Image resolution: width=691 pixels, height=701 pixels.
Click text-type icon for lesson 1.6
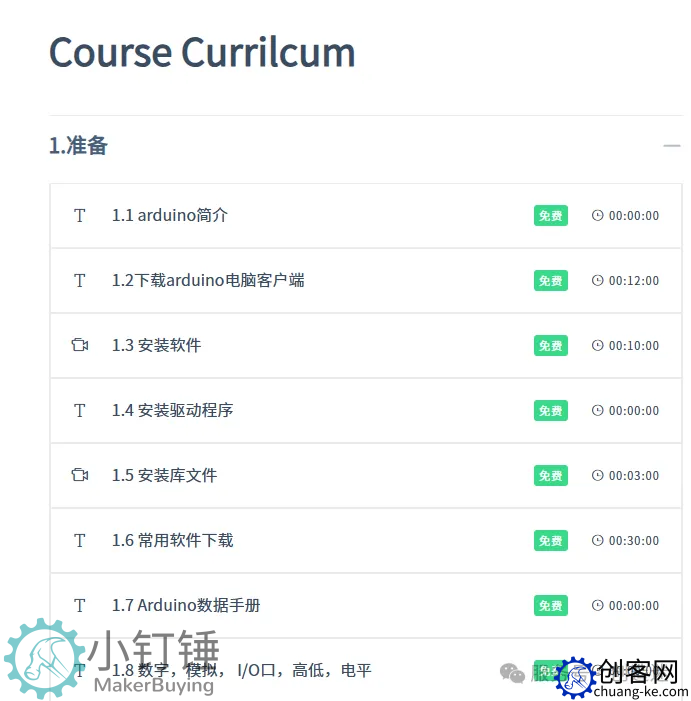[x=80, y=541]
